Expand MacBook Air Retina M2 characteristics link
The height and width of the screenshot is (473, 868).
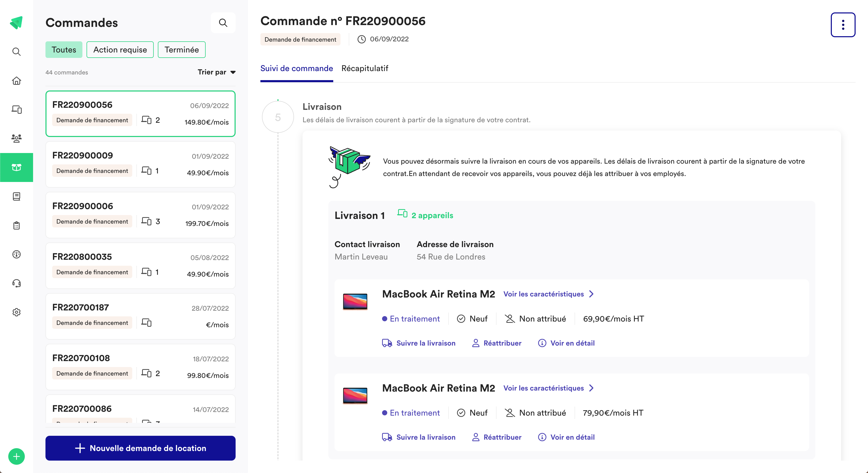coord(549,294)
